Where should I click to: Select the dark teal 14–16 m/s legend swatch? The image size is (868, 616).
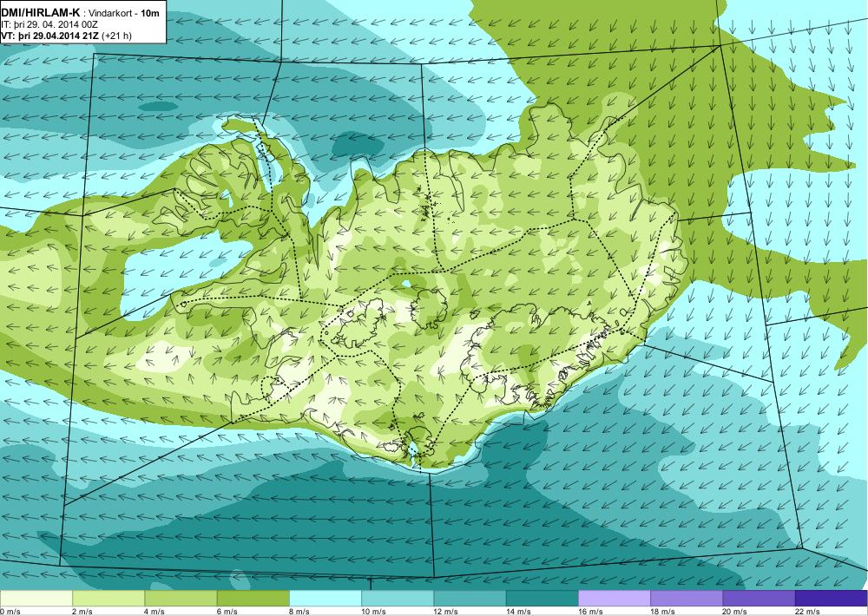542,599
